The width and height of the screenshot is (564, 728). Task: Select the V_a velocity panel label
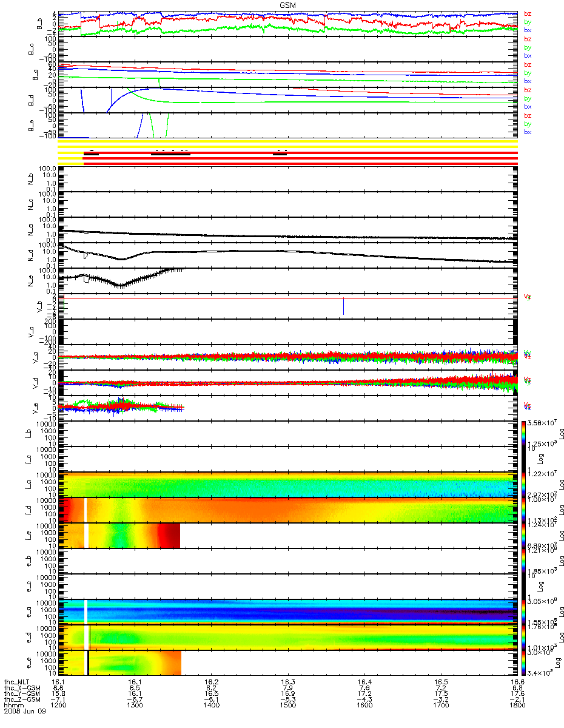[x=35, y=357]
